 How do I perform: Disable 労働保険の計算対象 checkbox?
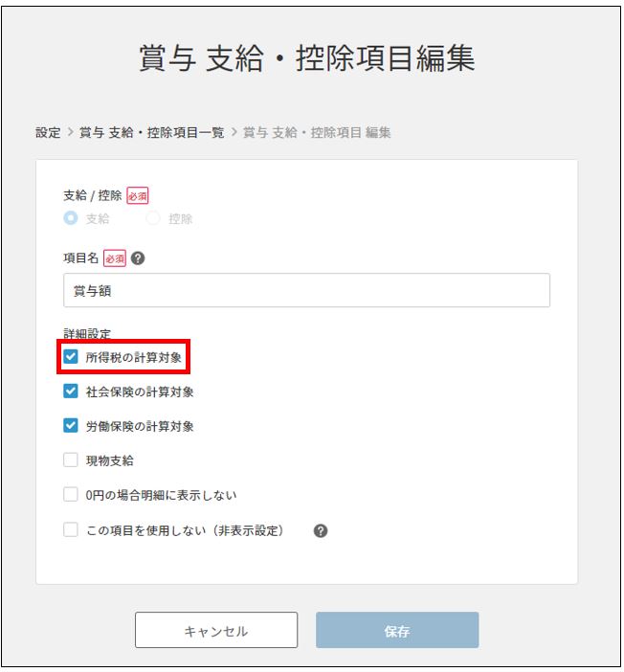71,426
